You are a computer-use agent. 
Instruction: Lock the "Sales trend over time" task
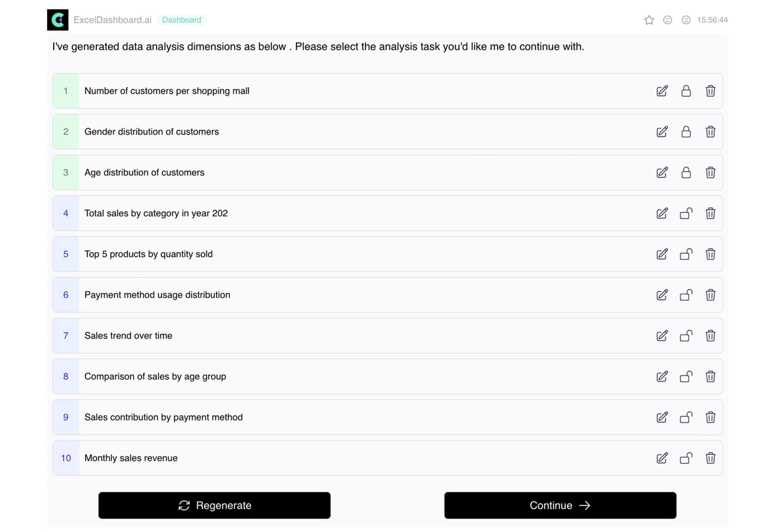click(686, 335)
